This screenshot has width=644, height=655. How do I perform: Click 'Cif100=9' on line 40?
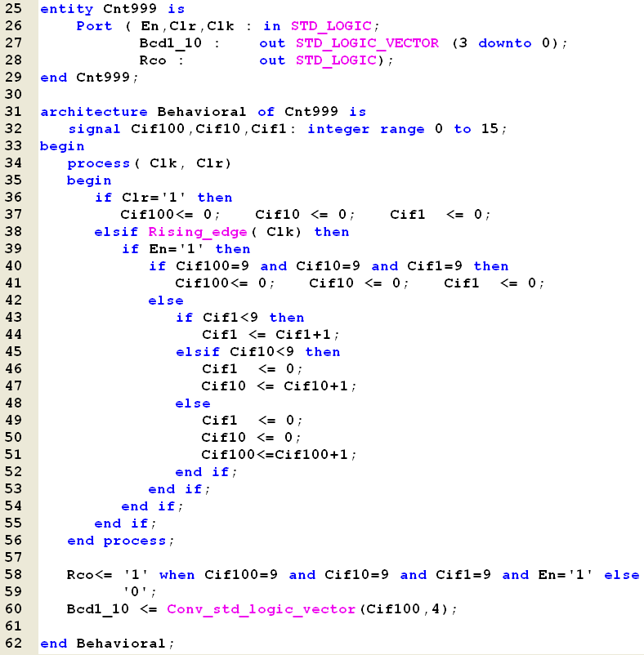point(212,266)
